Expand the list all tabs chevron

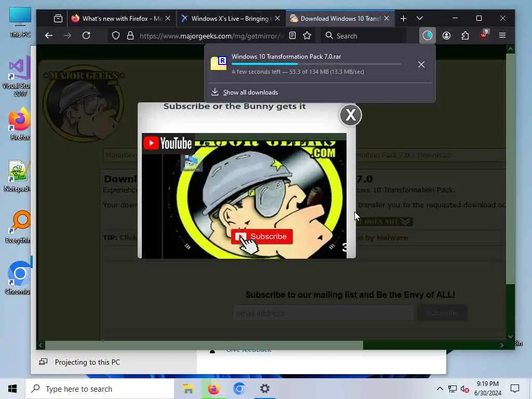[x=420, y=18]
